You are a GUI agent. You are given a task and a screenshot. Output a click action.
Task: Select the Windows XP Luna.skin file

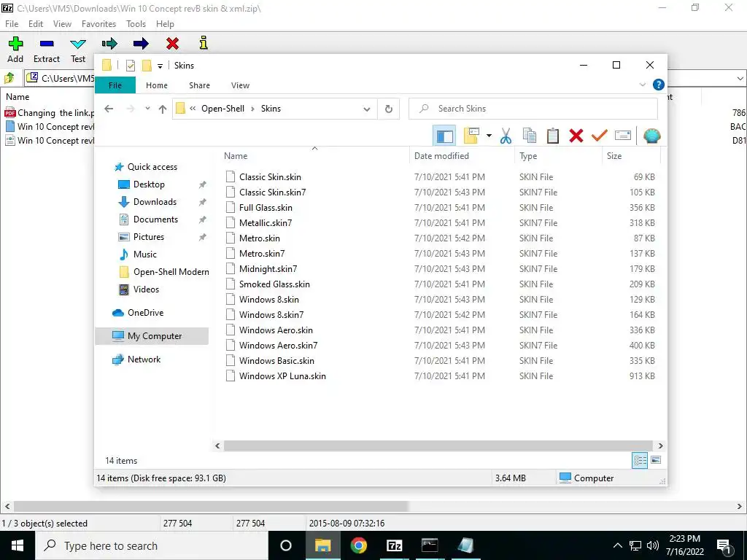282,376
